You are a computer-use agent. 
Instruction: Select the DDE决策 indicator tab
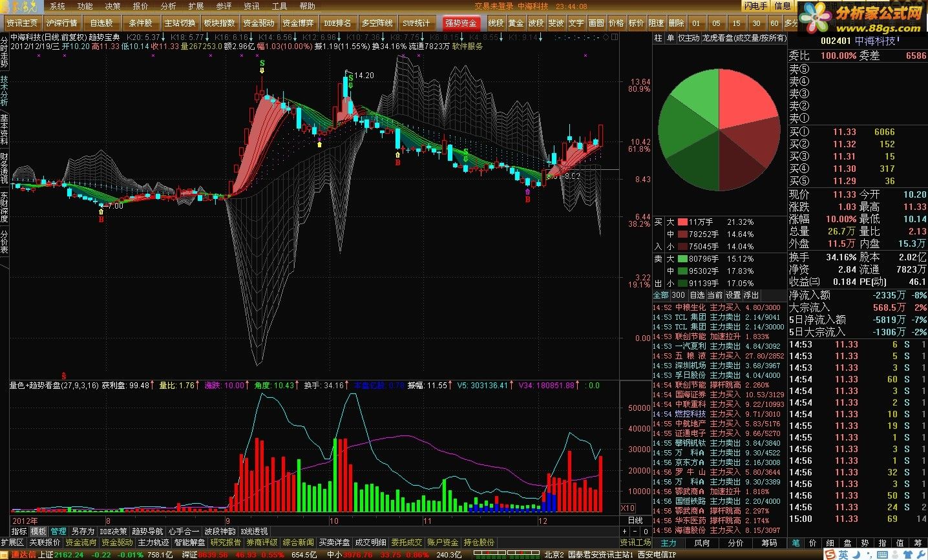tap(114, 531)
